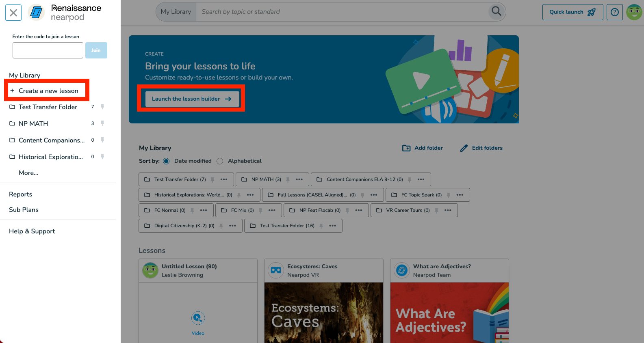
Task: Open Help & Support from the sidebar
Action: 32,231
